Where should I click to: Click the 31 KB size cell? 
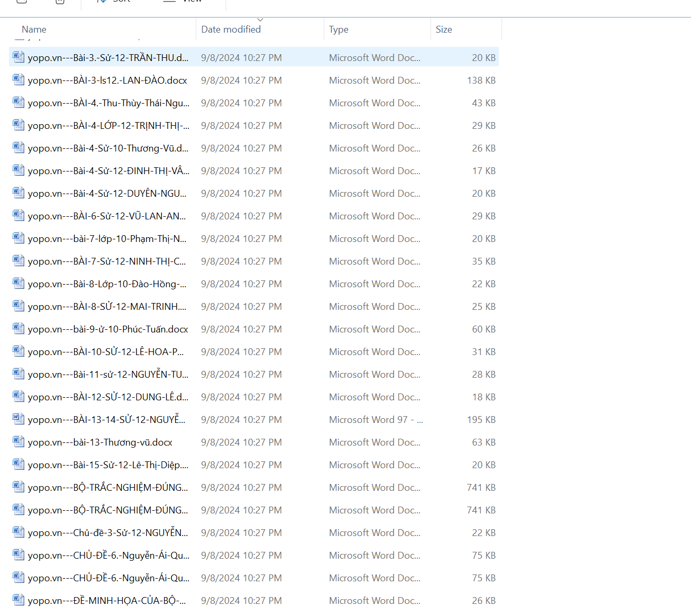click(484, 352)
